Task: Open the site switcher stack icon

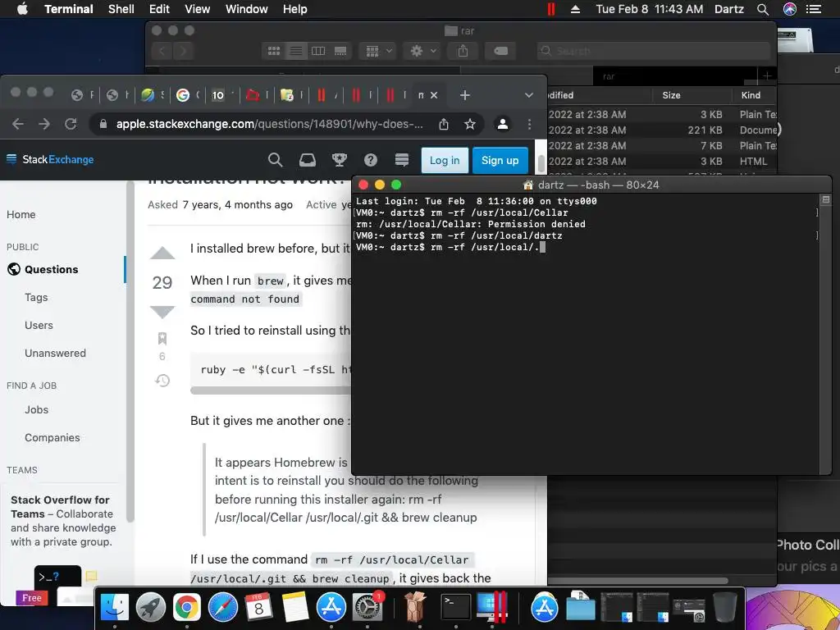Action: click(402, 160)
